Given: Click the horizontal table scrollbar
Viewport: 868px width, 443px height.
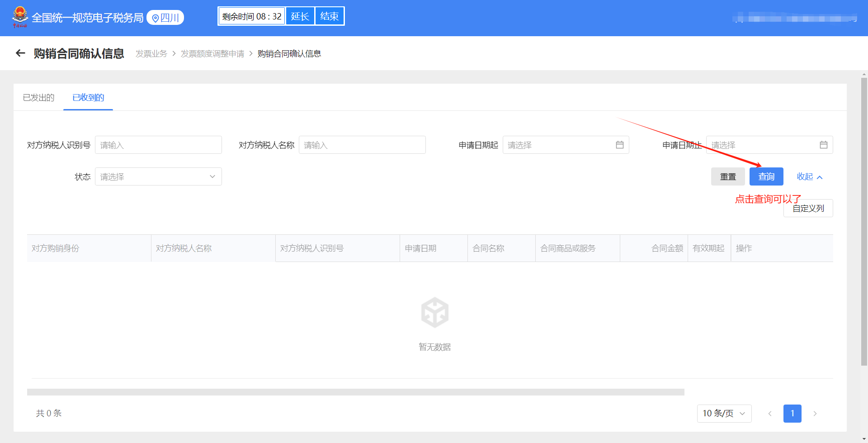Looking at the screenshot, I should [355, 392].
